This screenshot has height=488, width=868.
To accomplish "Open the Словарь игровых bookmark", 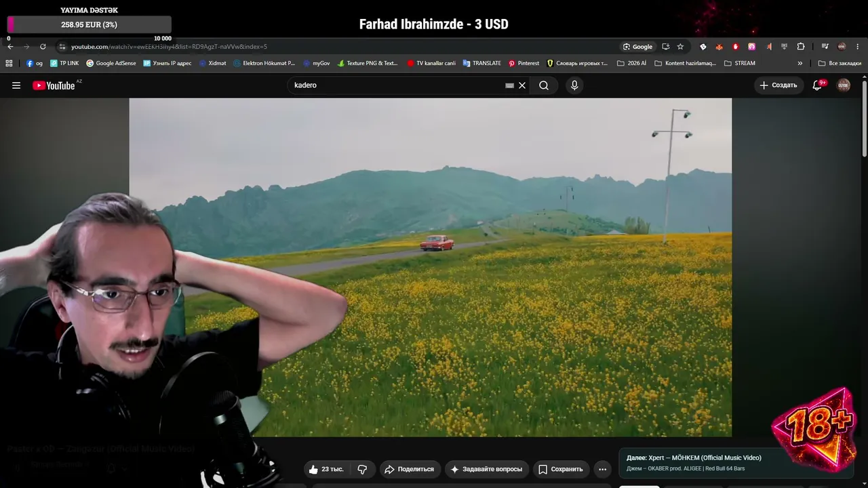I will (578, 63).
